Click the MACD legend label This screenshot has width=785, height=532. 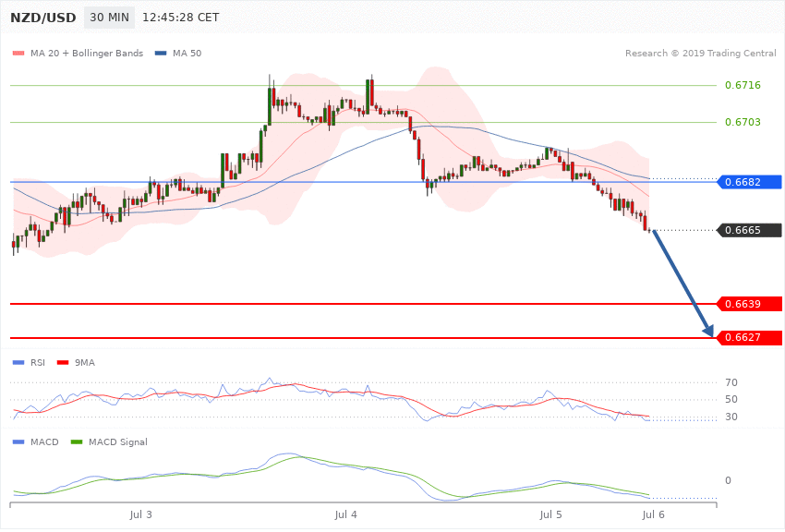tap(44, 441)
